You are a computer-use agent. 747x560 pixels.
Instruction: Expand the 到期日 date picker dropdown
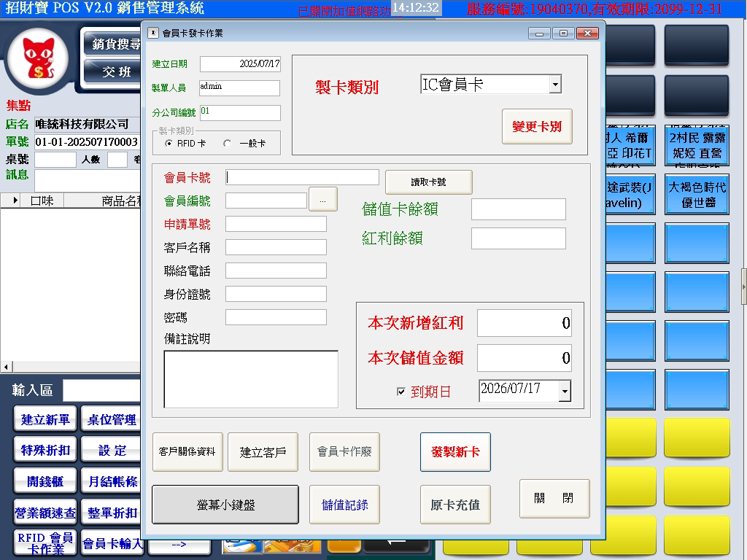click(x=564, y=392)
